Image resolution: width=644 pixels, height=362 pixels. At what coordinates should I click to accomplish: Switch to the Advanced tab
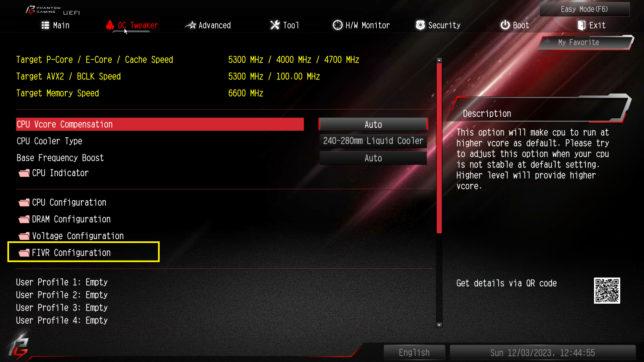tap(208, 25)
